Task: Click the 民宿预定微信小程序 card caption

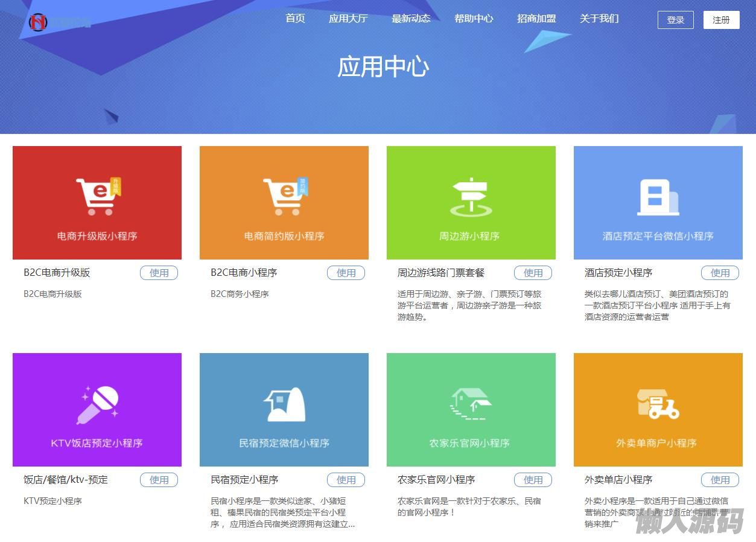Action: tap(284, 443)
